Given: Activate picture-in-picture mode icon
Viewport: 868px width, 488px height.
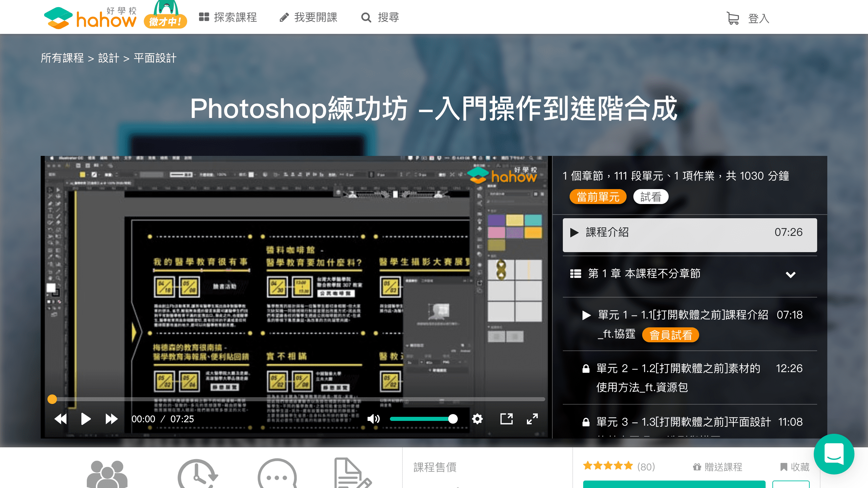Looking at the screenshot, I should click(506, 419).
